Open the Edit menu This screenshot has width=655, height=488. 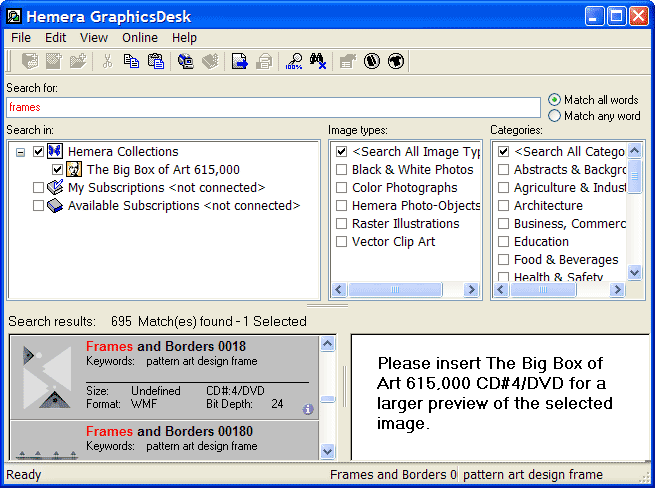pos(56,38)
